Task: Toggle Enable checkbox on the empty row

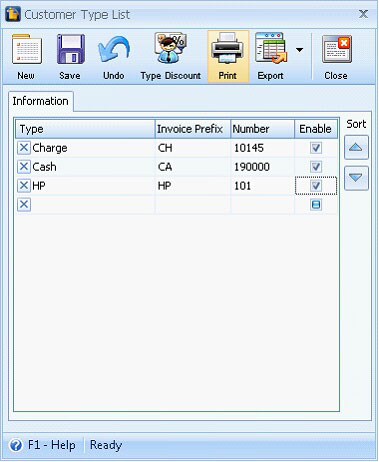Action: 316,205
